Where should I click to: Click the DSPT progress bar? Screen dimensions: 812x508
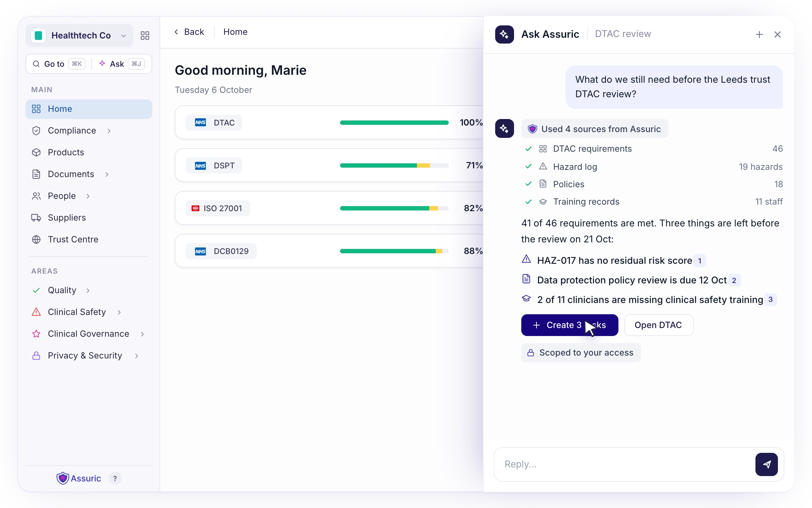pyautogui.click(x=394, y=165)
